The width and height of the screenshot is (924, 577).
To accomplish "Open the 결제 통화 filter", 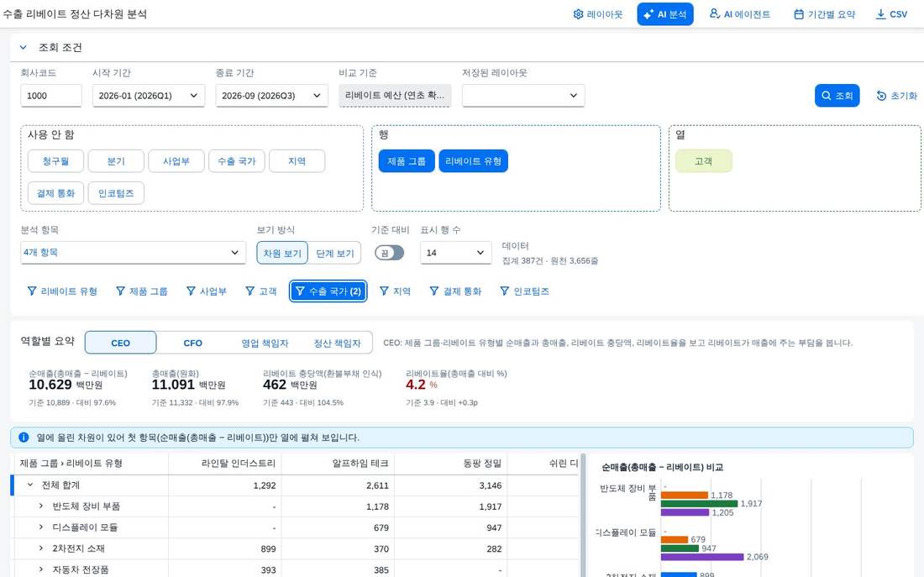I will [455, 291].
